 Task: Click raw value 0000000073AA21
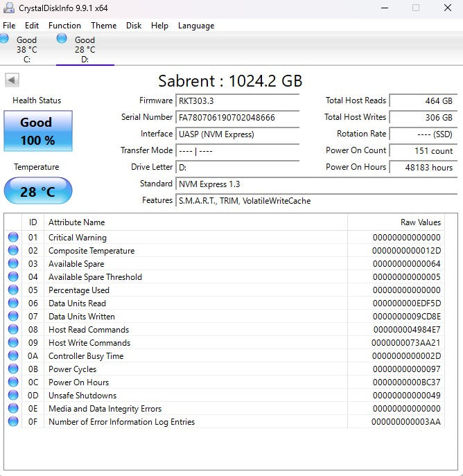[405, 342]
